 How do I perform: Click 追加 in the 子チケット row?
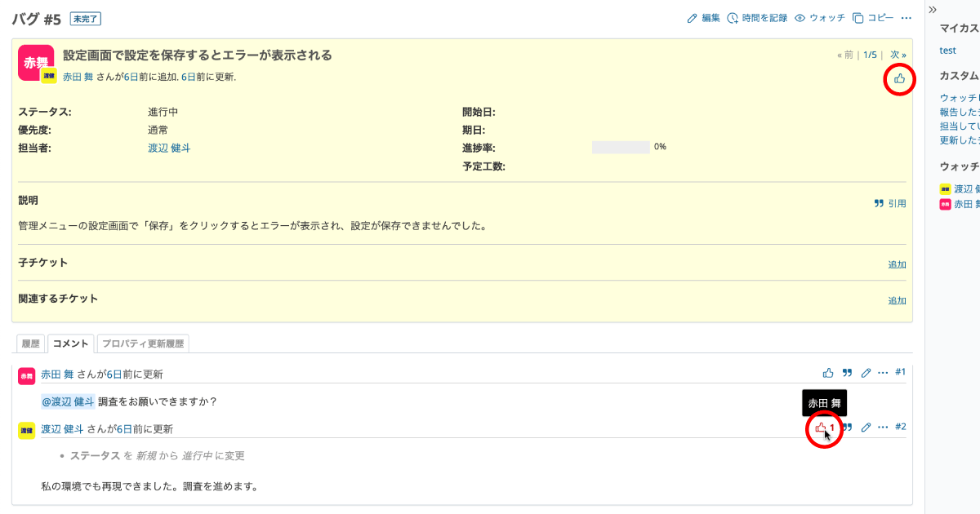point(897,264)
